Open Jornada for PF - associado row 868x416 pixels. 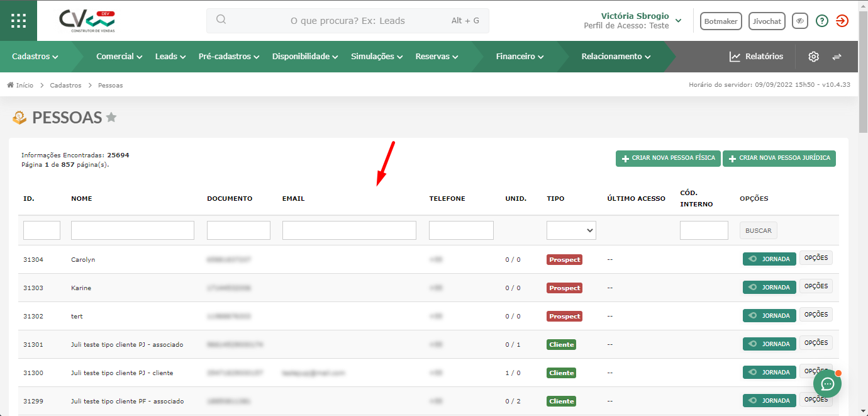(769, 400)
